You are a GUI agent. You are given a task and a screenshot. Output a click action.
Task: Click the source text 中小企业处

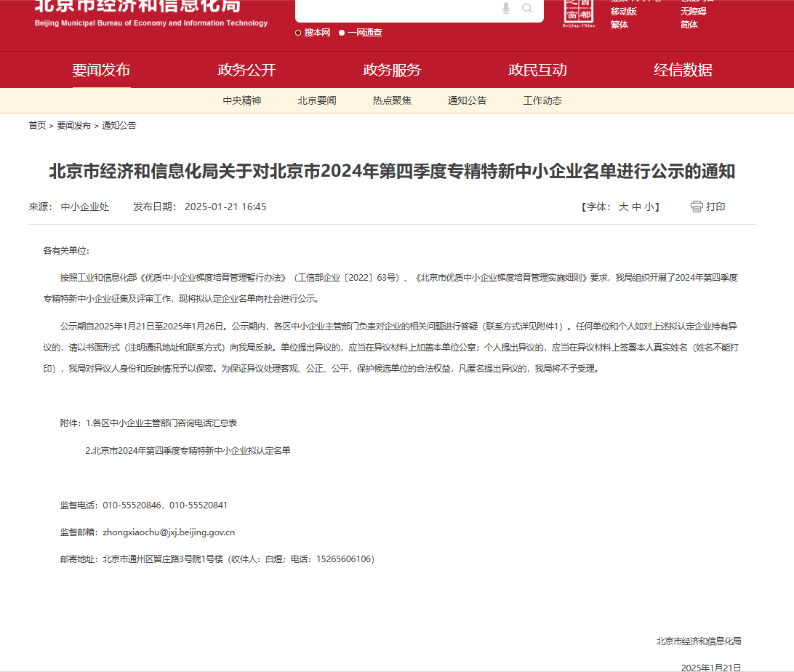[x=85, y=207]
